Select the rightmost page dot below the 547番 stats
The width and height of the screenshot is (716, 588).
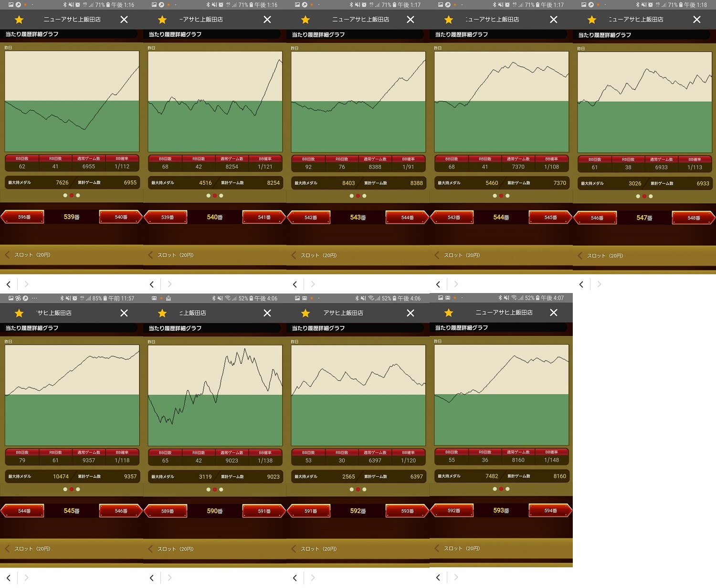(x=651, y=196)
